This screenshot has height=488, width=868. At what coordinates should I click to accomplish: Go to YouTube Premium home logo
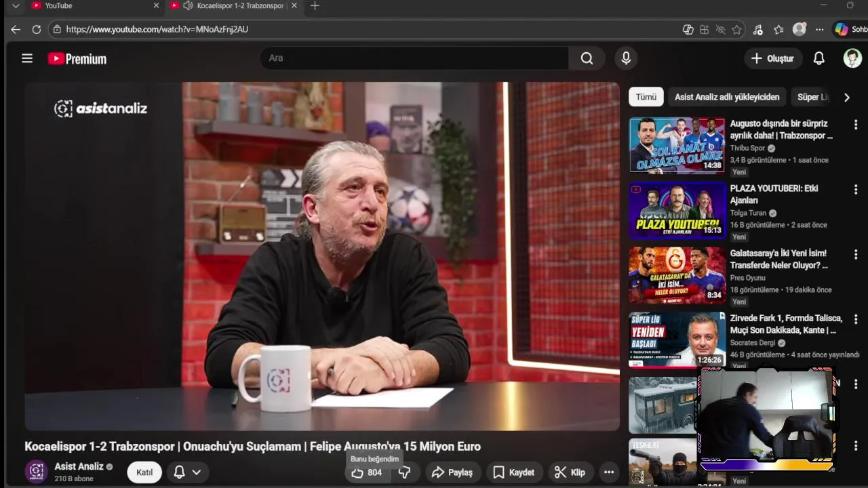tap(77, 59)
